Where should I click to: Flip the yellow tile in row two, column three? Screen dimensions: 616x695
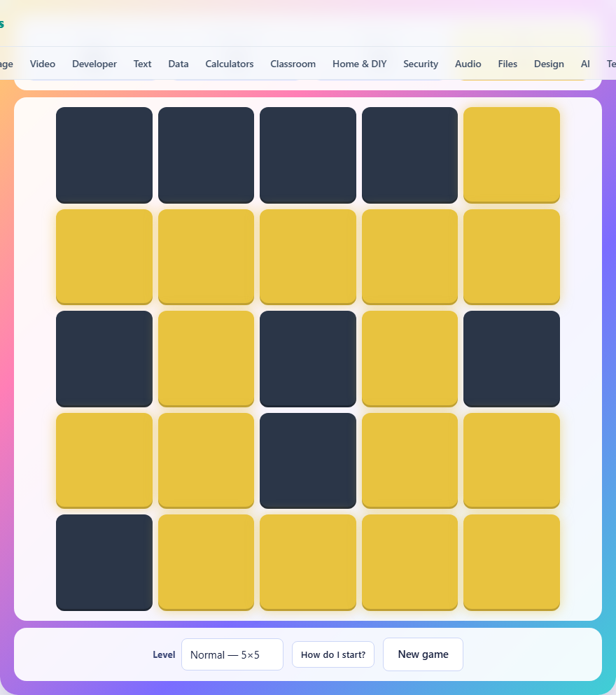pos(308,257)
